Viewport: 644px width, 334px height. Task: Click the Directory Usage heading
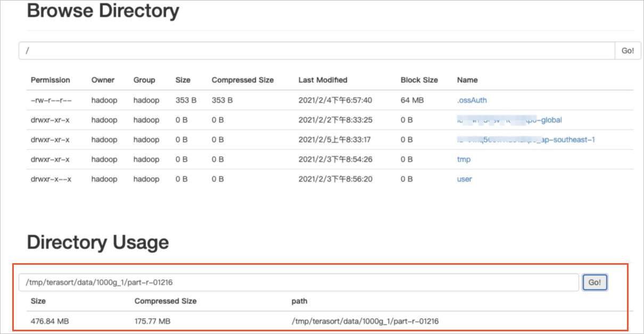pyautogui.click(x=98, y=242)
